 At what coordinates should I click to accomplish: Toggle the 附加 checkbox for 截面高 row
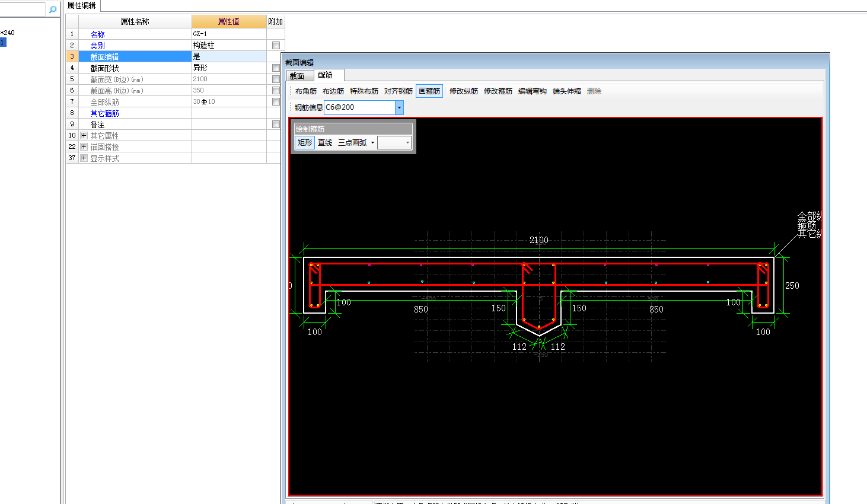click(x=276, y=91)
